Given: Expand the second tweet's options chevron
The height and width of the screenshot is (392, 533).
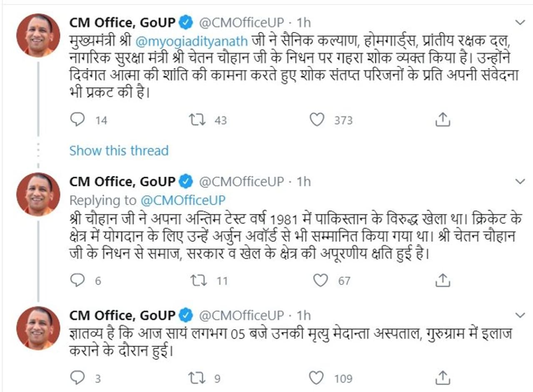Looking at the screenshot, I should (x=520, y=182).
